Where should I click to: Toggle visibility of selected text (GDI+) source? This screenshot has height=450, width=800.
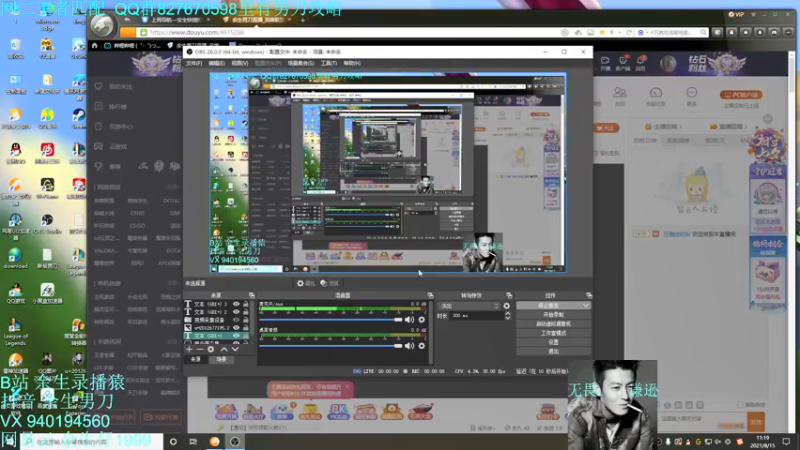(x=236, y=336)
